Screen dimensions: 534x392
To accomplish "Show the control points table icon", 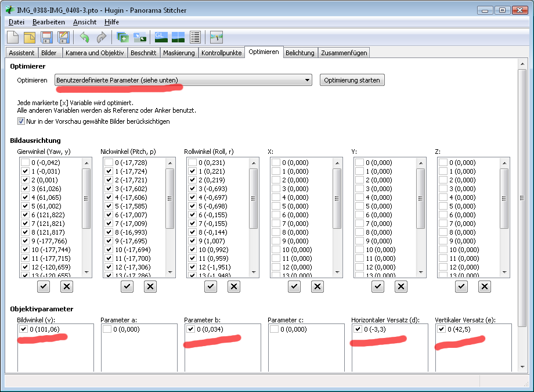I will coord(196,37).
